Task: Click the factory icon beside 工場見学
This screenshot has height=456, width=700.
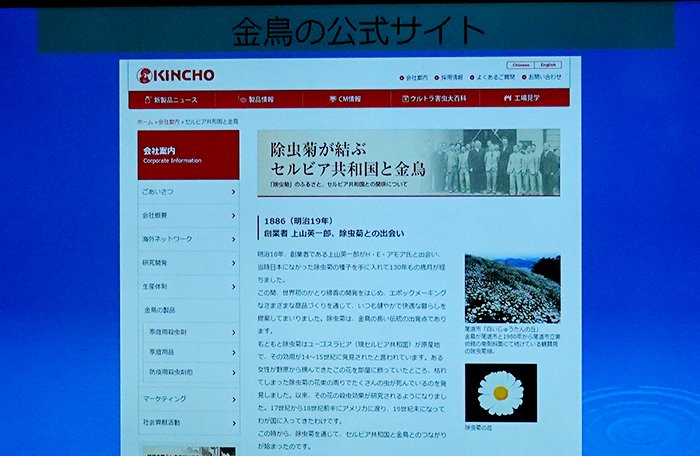Action: point(506,100)
